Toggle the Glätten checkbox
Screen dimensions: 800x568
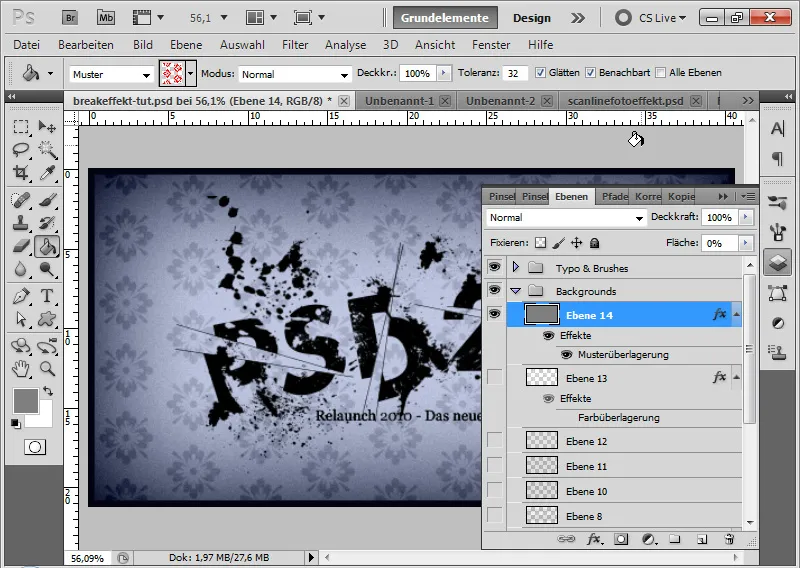coord(540,73)
